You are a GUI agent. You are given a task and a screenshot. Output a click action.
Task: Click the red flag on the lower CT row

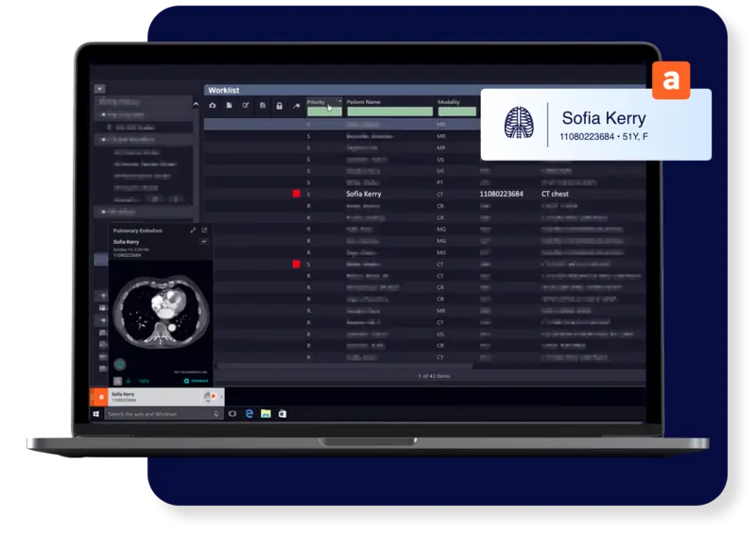pyautogui.click(x=297, y=264)
